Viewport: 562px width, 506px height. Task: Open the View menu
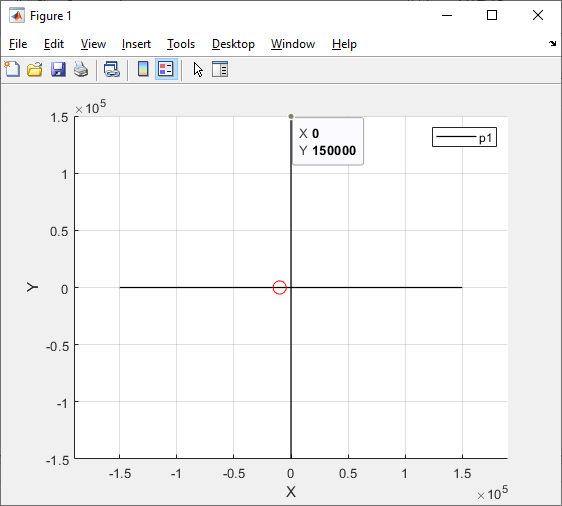click(x=93, y=44)
